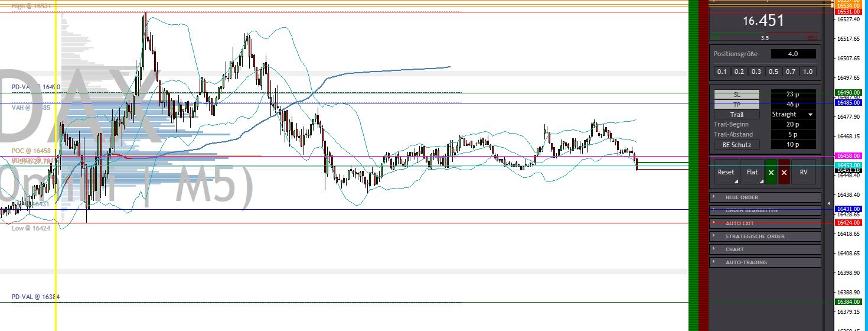Edit the SL value field 23 p
868x331 pixels.
tap(793, 95)
